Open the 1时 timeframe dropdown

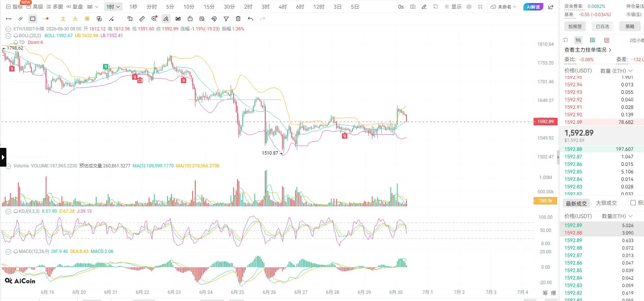pyautogui.click(x=113, y=7)
